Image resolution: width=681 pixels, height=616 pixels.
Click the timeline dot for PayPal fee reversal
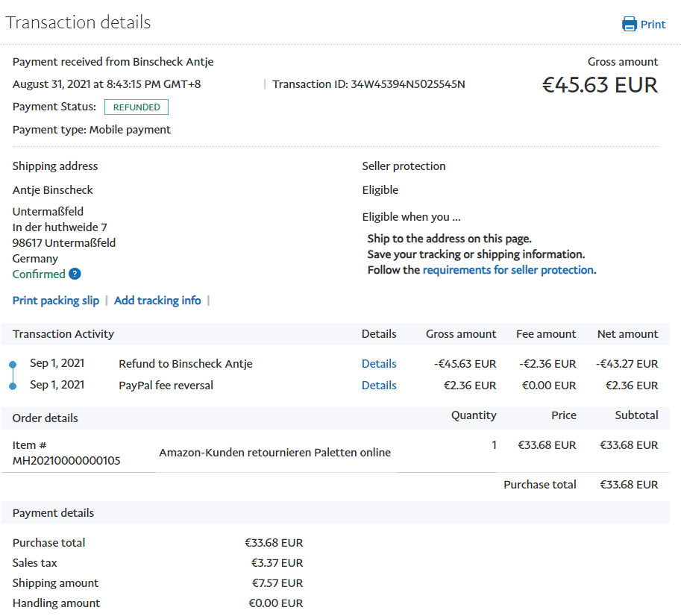[x=13, y=386]
